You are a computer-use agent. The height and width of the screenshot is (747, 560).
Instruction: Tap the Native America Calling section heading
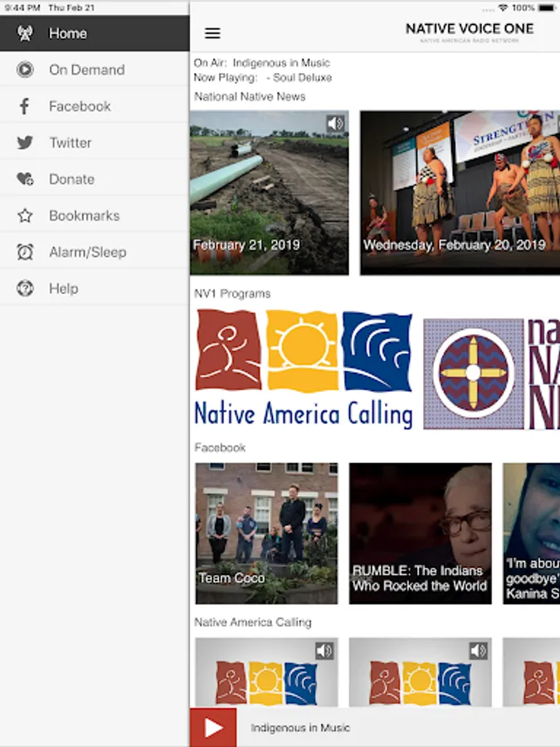253,622
